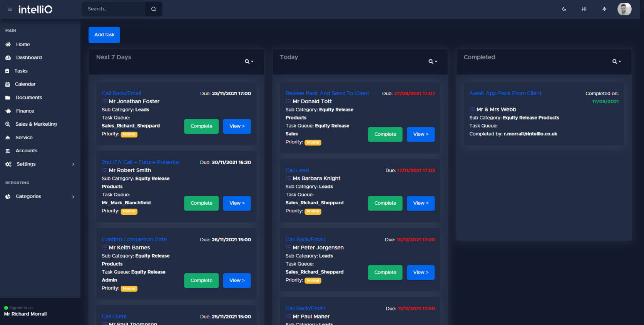This screenshot has width=644, height=325.
Task: Click the list icon beside Mr Jonathan Foster
Action: (x=104, y=101)
